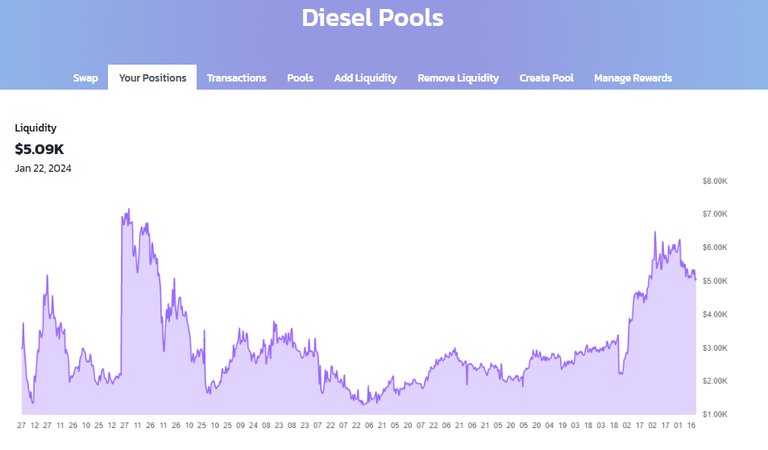Click the $3.00K axis label
Image resolution: width=768 pixels, height=450 pixels.
click(x=715, y=348)
